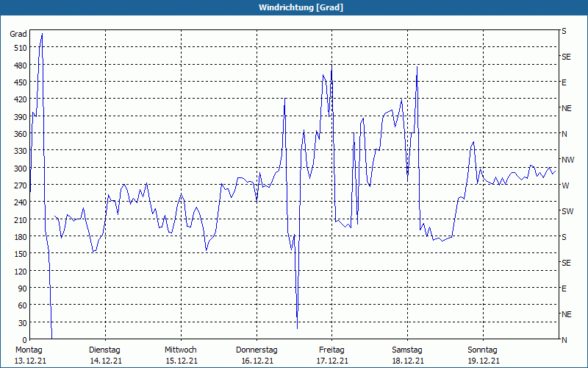The image size is (588, 368).
Task: Click the 450 value on left axis
Action: 21,82
